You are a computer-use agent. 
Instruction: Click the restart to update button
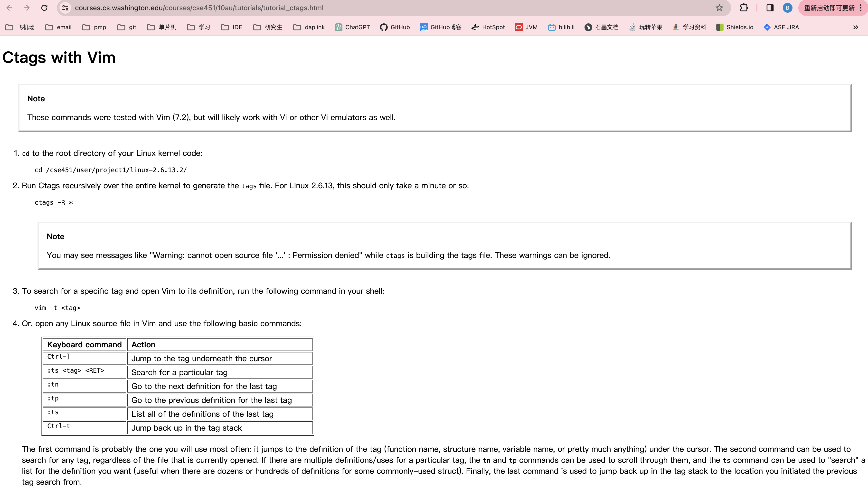point(829,8)
